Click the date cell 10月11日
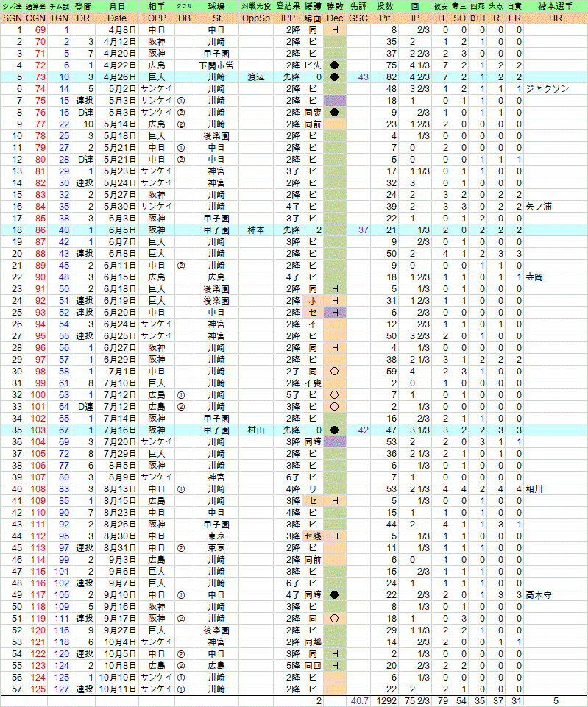 pyautogui.click(x=117, y=689)
